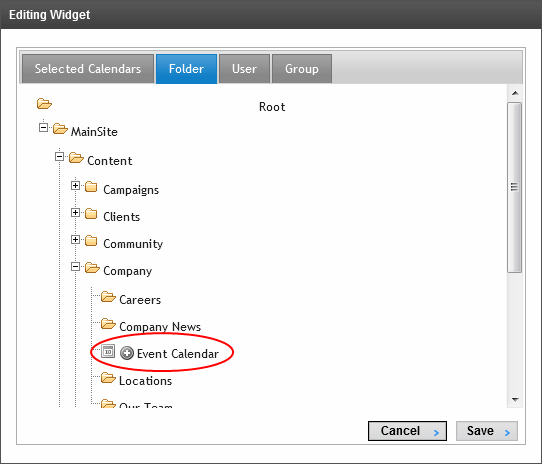542x464 pixels.
Task: Click the plus icon beside Event Calendar
Action: (127, 353)
